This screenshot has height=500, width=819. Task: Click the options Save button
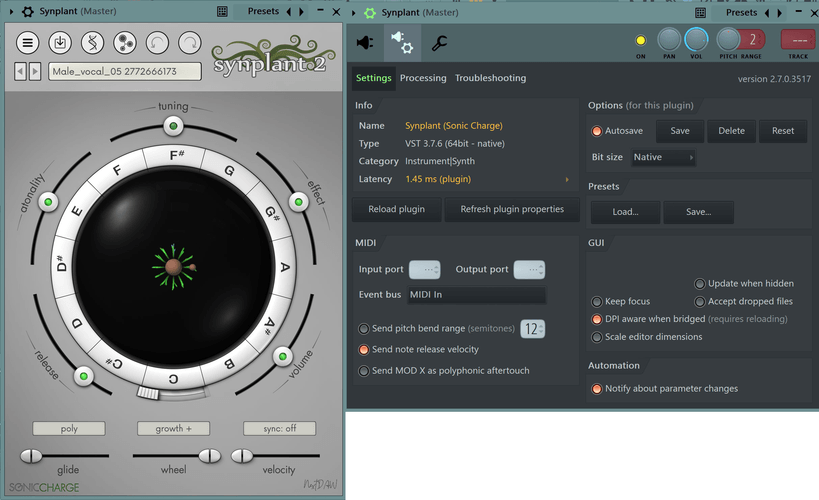click(x=680, y=131)
